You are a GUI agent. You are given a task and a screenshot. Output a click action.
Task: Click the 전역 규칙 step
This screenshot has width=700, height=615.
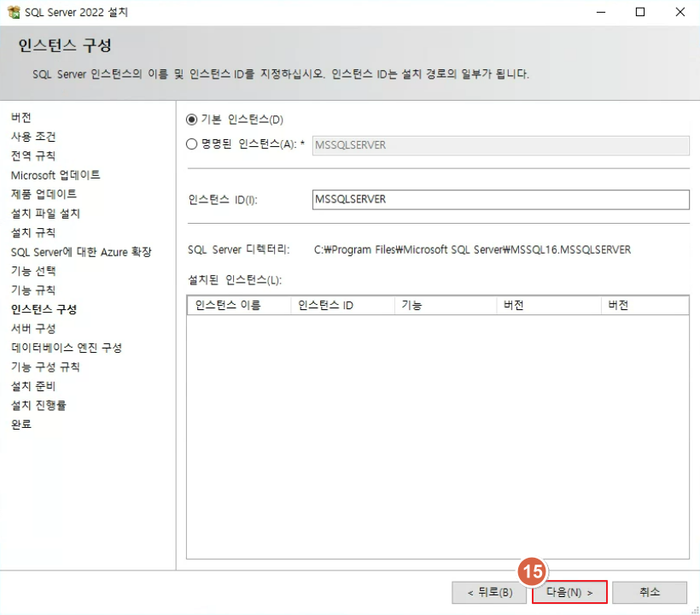[33, 155]
